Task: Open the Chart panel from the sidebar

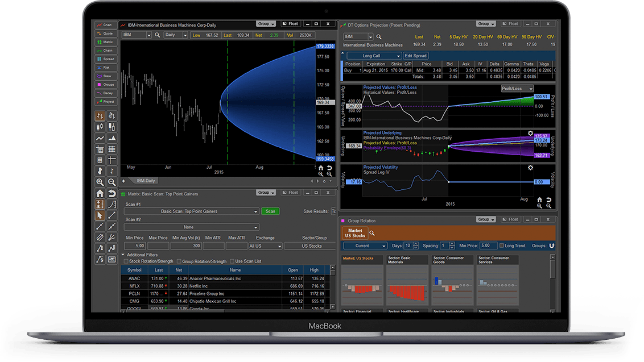Action: click(x=106, y=25)
